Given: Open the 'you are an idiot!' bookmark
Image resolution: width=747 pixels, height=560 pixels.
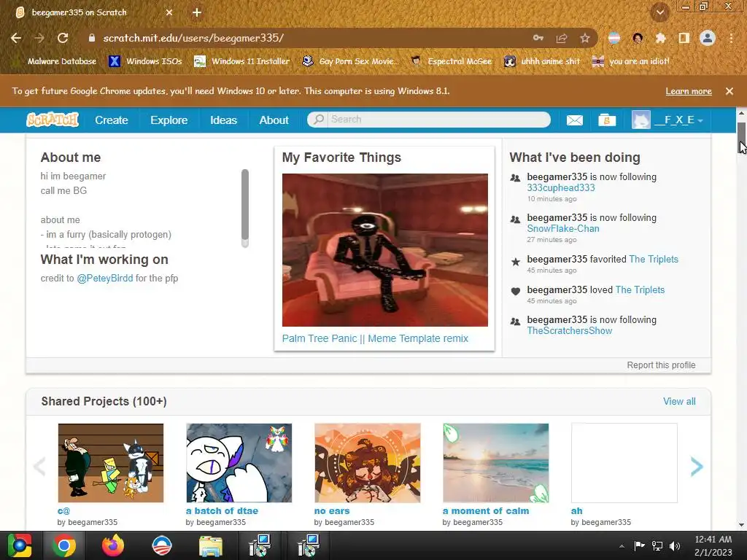Looking at the screenshot, I should (631, 61).
